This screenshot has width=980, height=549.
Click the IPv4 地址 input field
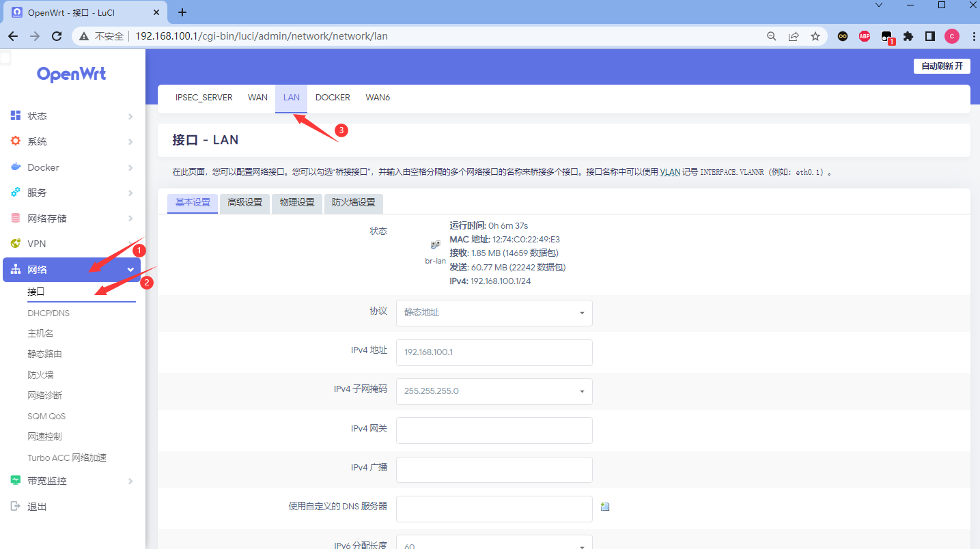pos(494,352)
